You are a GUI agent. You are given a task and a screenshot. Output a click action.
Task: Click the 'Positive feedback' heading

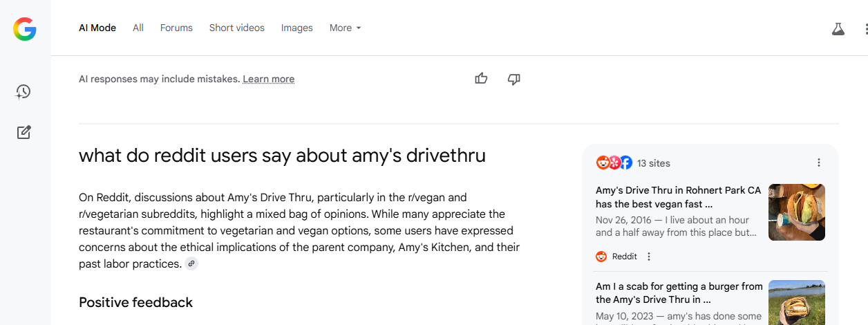point(136,302)
